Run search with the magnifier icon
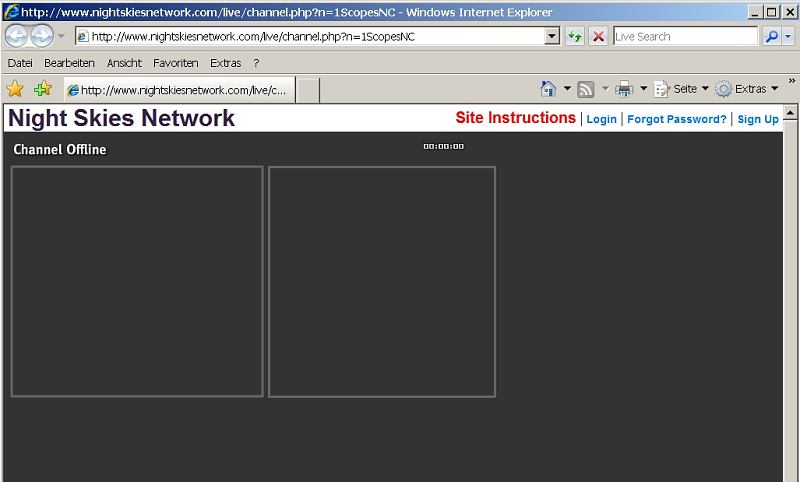The height and width of the screenshot is (482, 800). (772, 37)
